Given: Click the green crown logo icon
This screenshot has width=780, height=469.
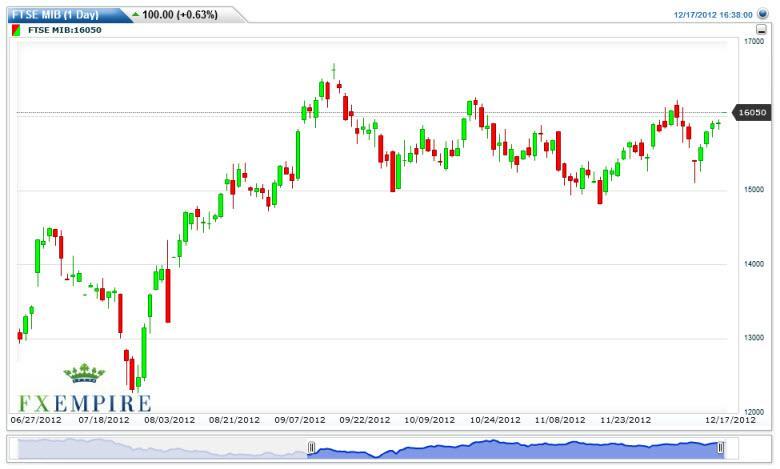Looking at the screenshot, I should pyautogui.click(x=84, y=374).
